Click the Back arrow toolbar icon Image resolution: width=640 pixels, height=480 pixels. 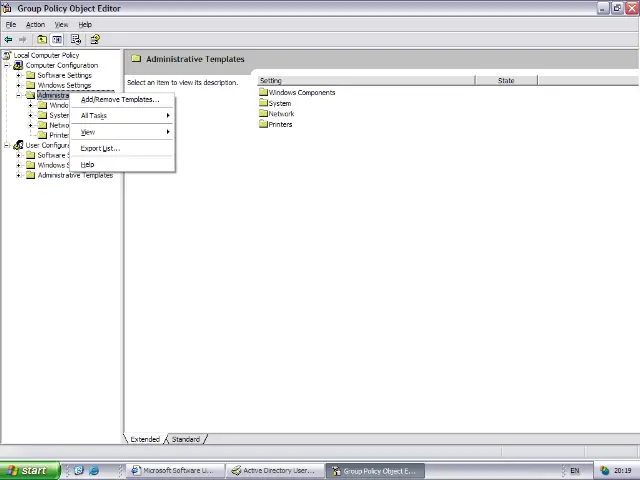click(8, 40)
